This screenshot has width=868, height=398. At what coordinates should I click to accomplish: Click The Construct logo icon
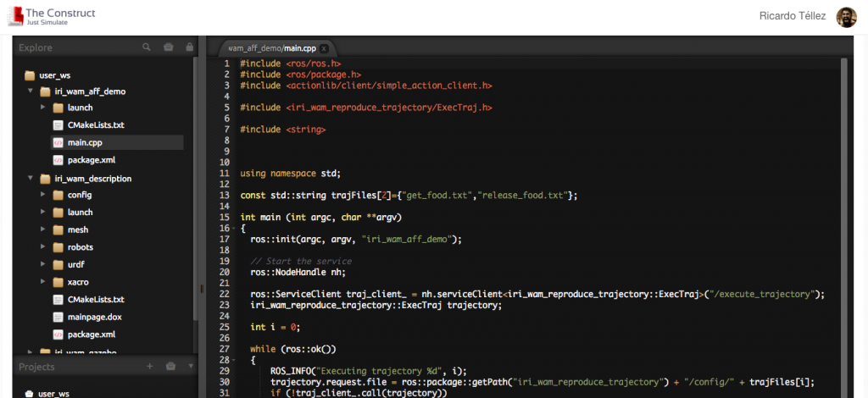[14, 17]
